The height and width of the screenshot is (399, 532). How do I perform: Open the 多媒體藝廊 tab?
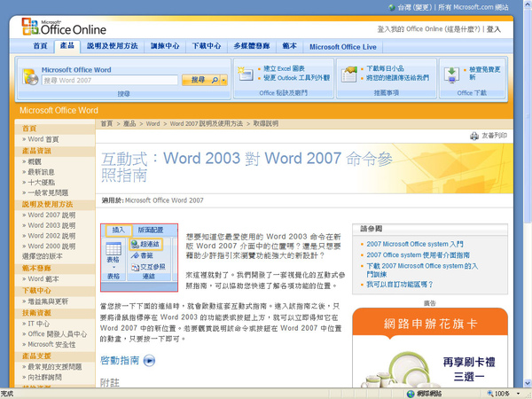(x=252, y=46)
